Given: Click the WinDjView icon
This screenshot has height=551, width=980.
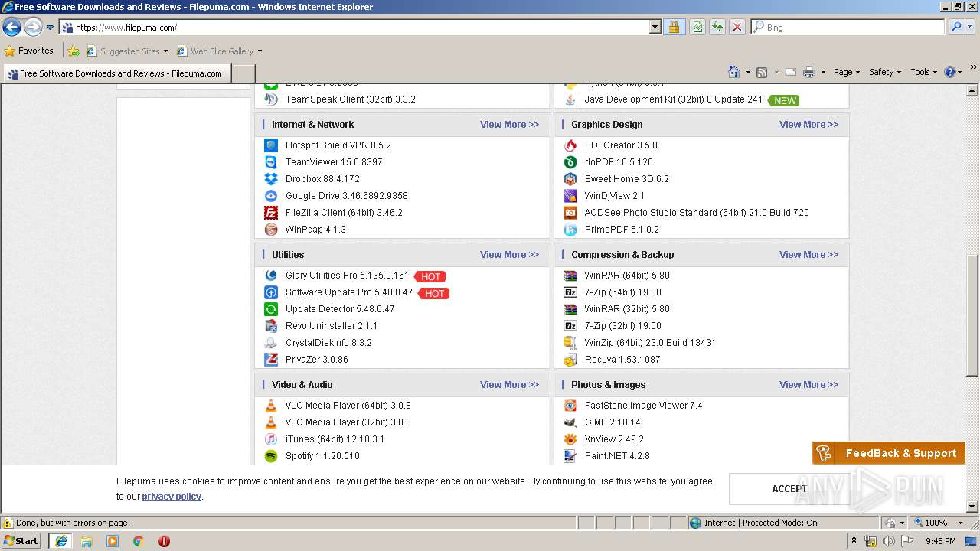Looking at the screenshot, I should [x=570, y=196].
